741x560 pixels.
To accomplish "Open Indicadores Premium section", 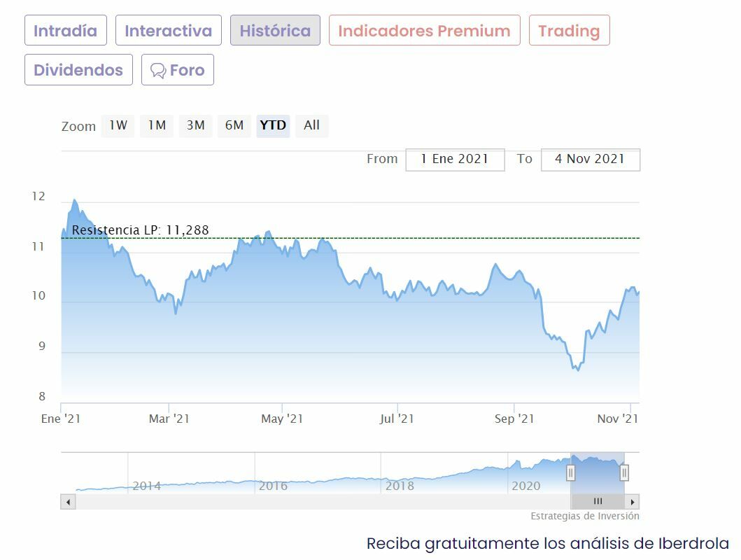I will click(x=424, y=31).
